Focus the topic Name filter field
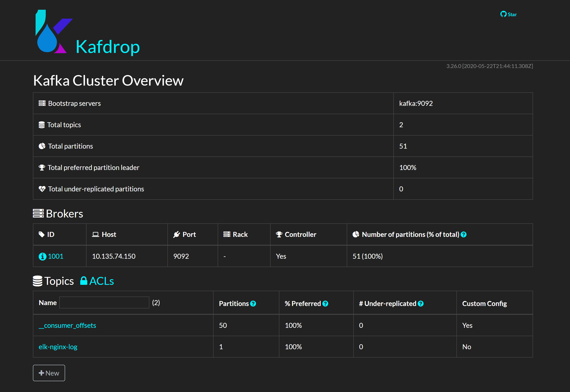This screenshot has width=570, height=392. 104,303
